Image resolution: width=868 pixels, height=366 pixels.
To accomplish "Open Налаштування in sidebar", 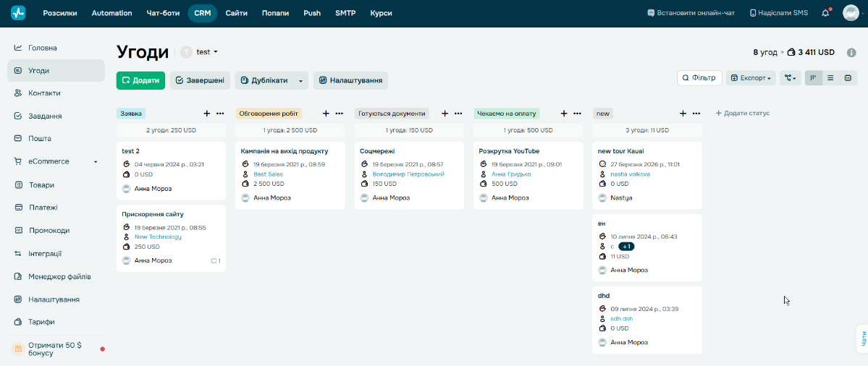I will click(x=55, y=299).
